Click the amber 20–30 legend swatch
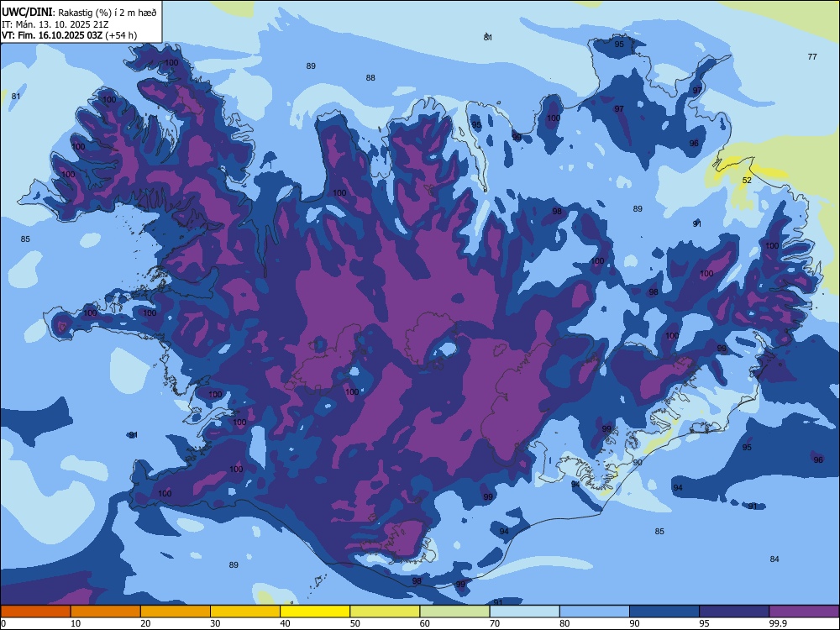840x630 pixels. point(176,612)
